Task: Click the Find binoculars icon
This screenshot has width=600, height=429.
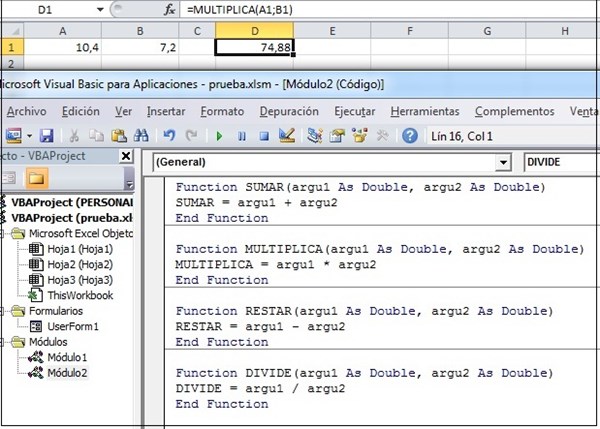Action: pyautogui.click(x=142, y=135)
